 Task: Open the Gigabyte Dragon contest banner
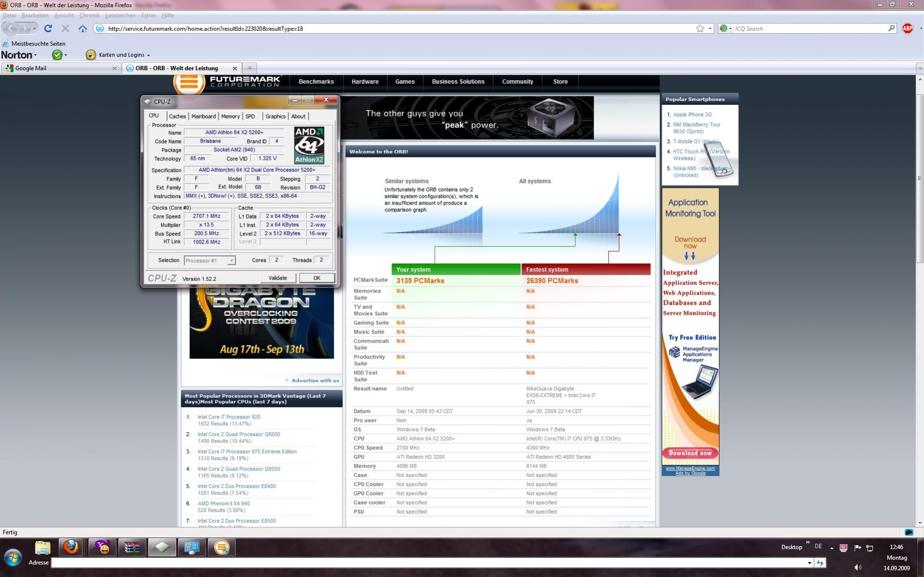(x=261, y=322)
